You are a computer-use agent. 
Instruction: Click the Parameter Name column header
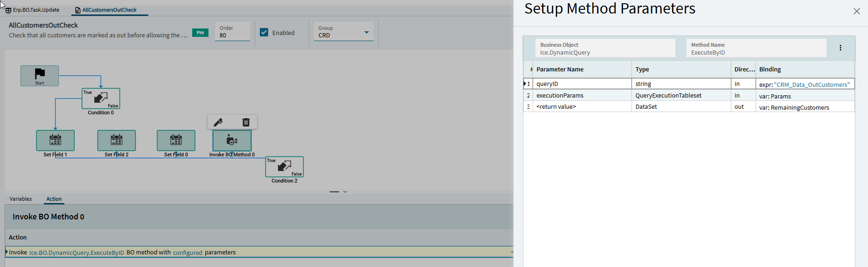point(582,69)
